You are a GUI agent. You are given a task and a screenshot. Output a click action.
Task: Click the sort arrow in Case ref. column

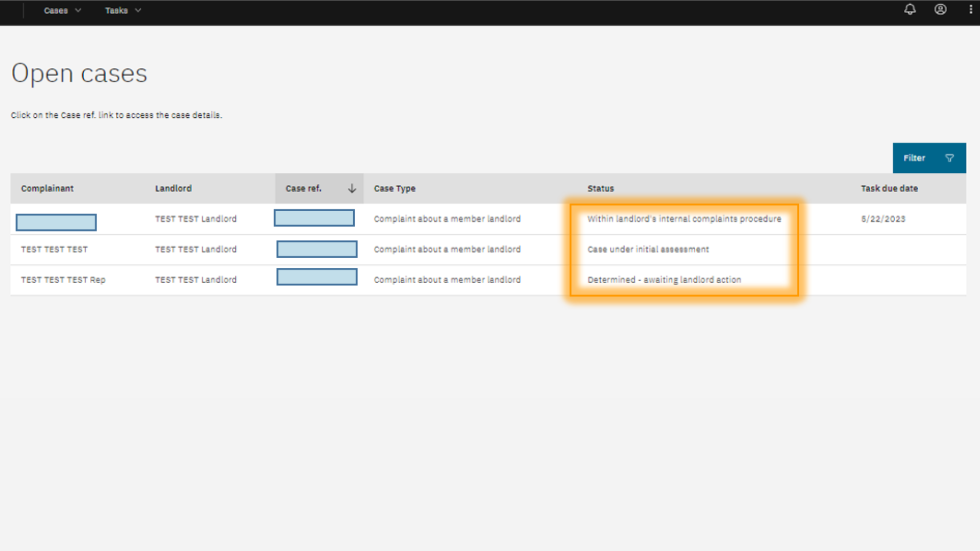coord(352,188)
